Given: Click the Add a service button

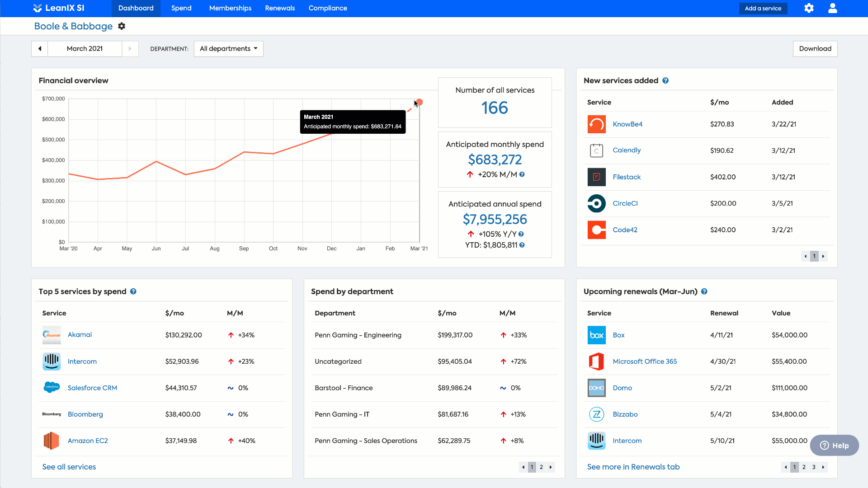Looking at the screenshot, I should point(763,8).
